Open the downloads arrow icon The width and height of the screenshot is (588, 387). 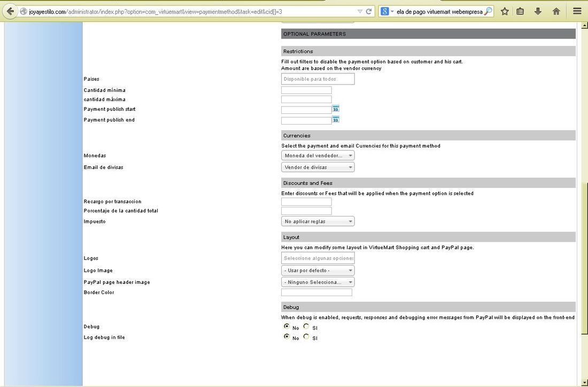[538, 12]
